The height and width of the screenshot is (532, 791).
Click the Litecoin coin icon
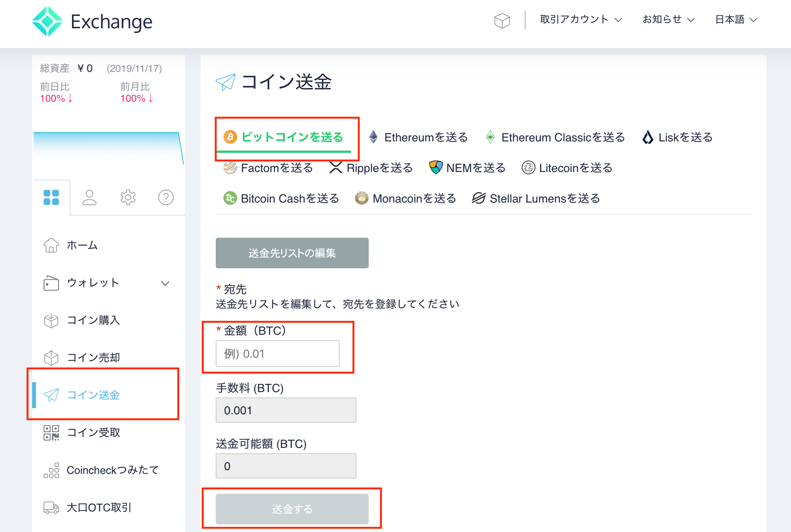[x=528, y=167]
